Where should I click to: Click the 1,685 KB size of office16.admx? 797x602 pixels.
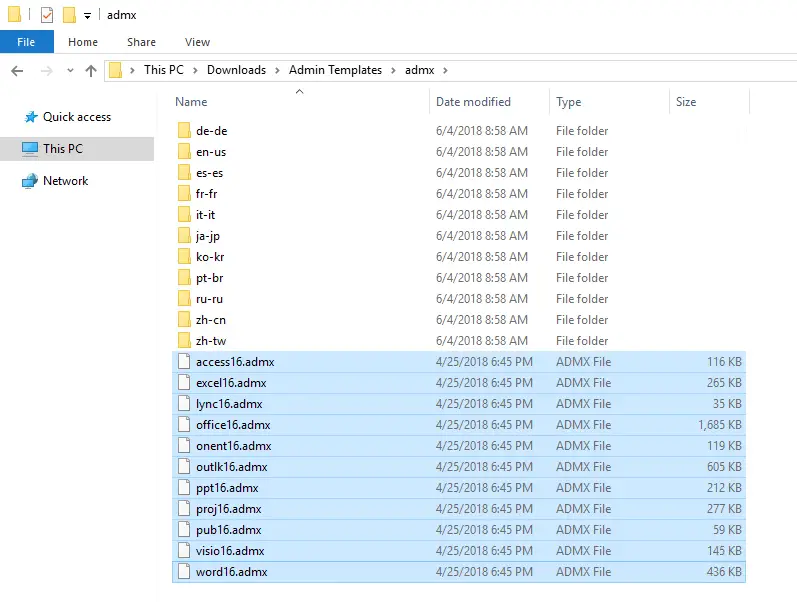(x=720, y=425)
